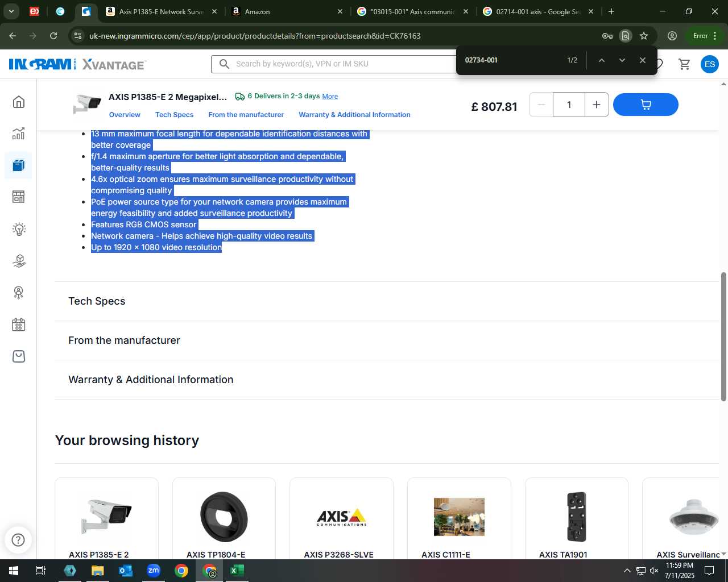Image resolution: width=728 pixels, height=582 pixels.
Task: Switch to 02714-001 axis Google tab
Action: 537,11
